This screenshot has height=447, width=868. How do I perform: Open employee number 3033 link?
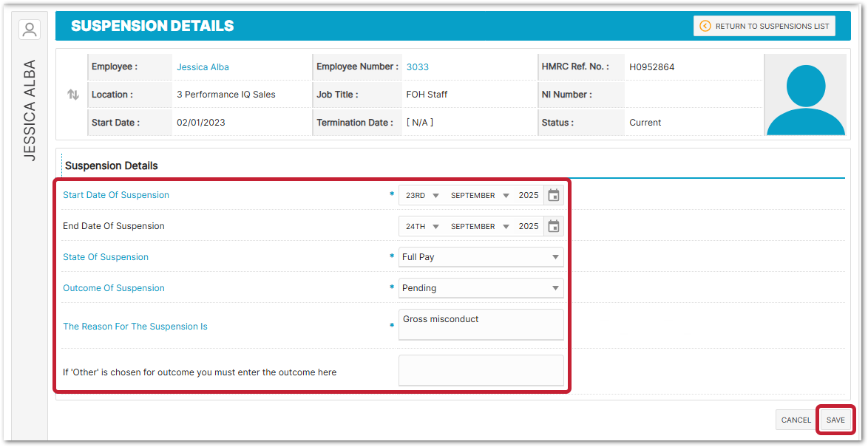(417, 67)
